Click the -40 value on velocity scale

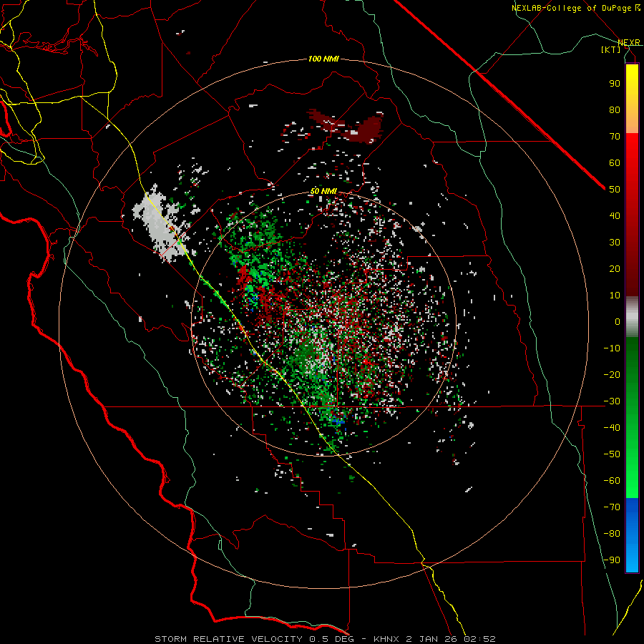tap(612, 428)
